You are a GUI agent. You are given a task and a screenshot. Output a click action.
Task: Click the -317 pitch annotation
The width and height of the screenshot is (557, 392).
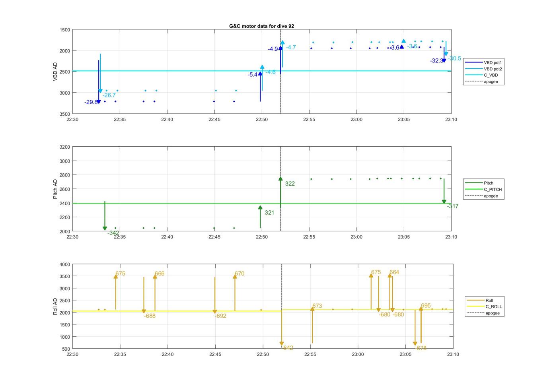pos(452,206)
